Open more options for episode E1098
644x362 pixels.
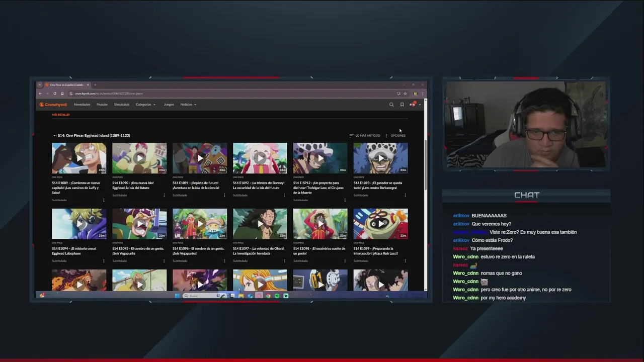(x=345, y=261)
